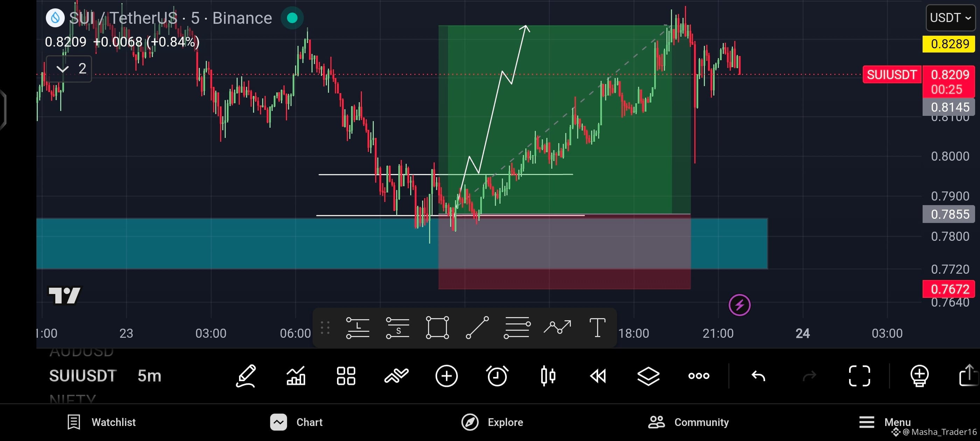The height and width of the screenshot is (441, 980).
Task: Open the drawing pencil tools
Action: pos(246,376)
